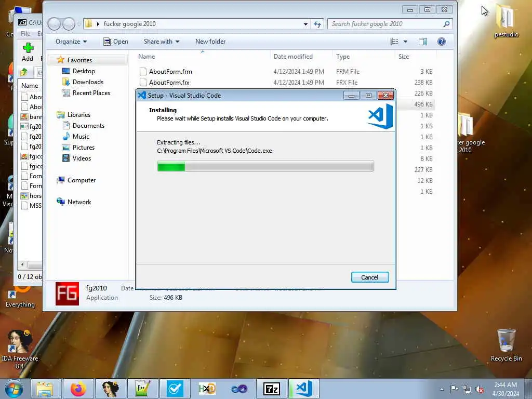Screen dimensions: 532x399
Task: Launch Firefox from the taskbar
Action: pyautogui.click(x=78, y=389)
